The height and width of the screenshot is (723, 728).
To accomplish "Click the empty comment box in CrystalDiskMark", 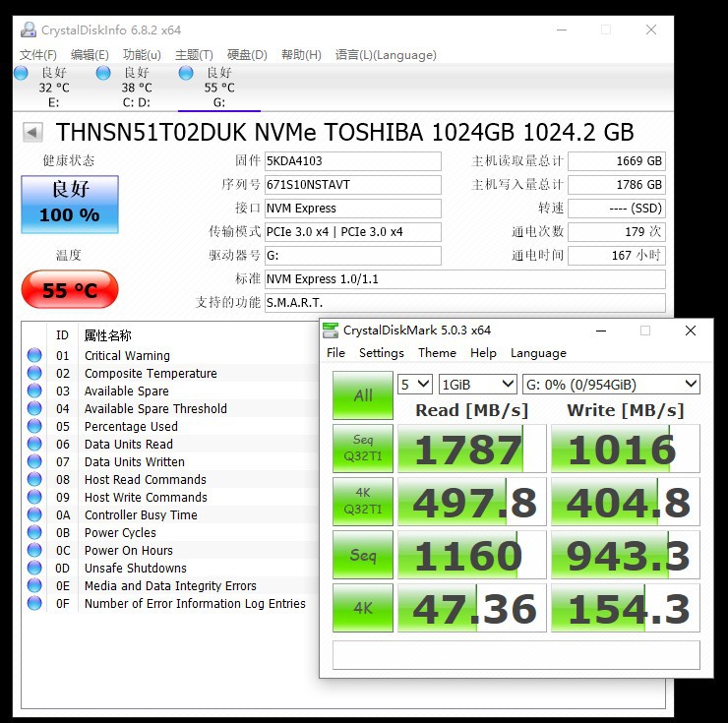I will [x=516, y=655].
